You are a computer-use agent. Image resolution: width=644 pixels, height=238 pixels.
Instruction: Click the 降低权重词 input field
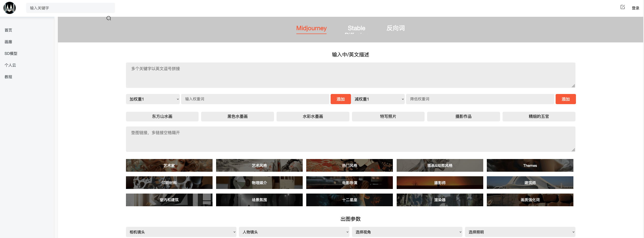pyautogui.click(x=480, y=99)
